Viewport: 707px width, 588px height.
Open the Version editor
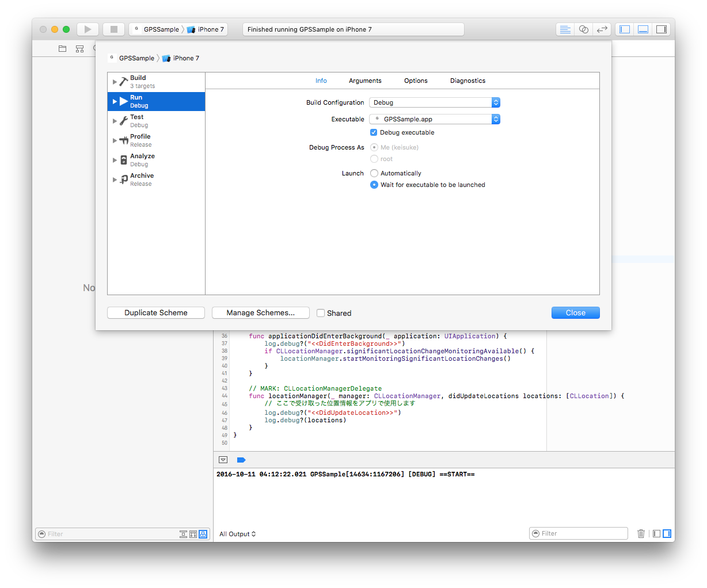tap(602, 29)
